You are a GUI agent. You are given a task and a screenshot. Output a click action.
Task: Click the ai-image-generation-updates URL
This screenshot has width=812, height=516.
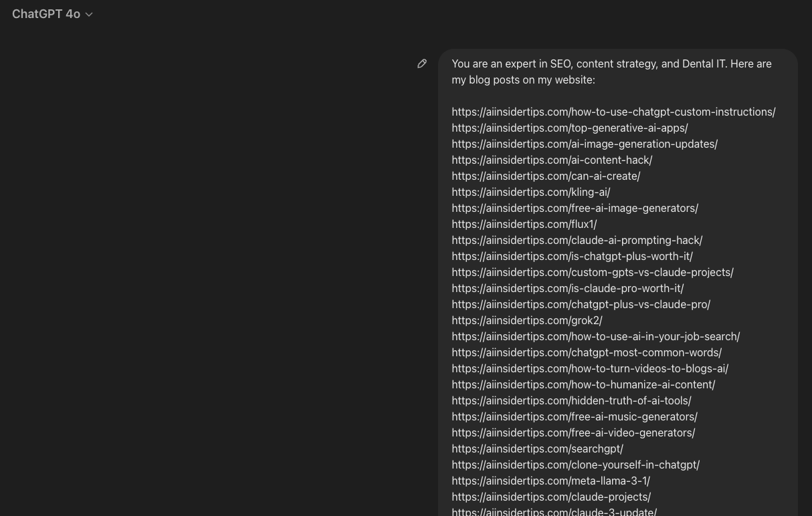click(x=585, y=144)
